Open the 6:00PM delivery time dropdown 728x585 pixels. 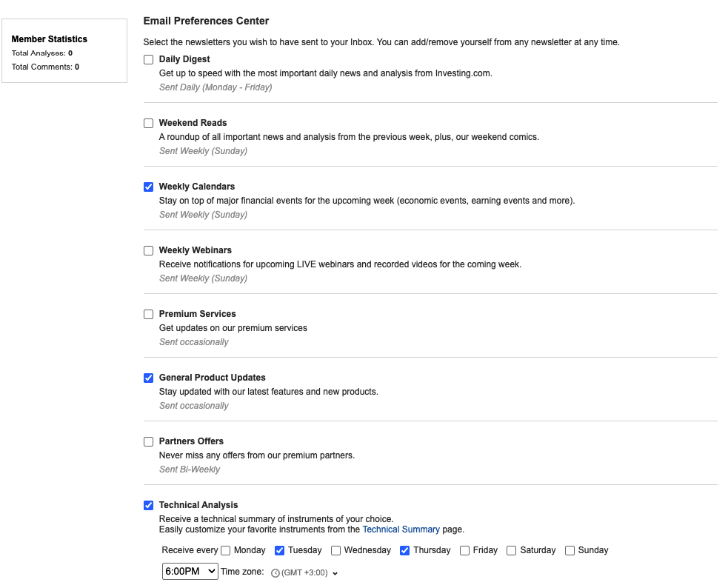[190, 571]
